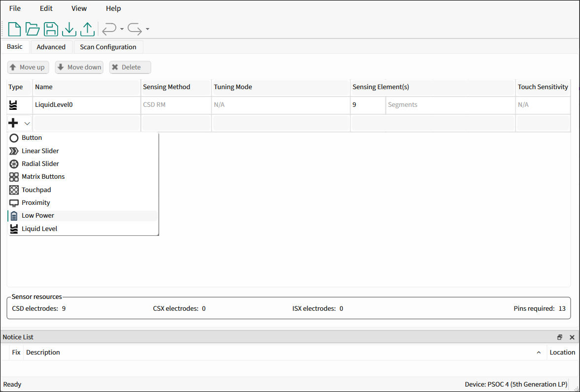580x392 pixels.
Task: Click the LiquidLevel0 name field
Action: (x=86, y=105)
